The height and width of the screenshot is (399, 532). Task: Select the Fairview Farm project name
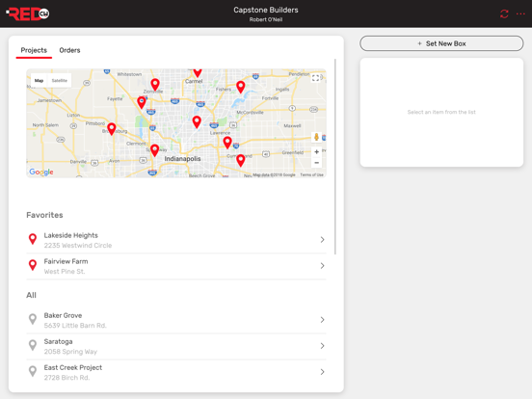point(66,261)
